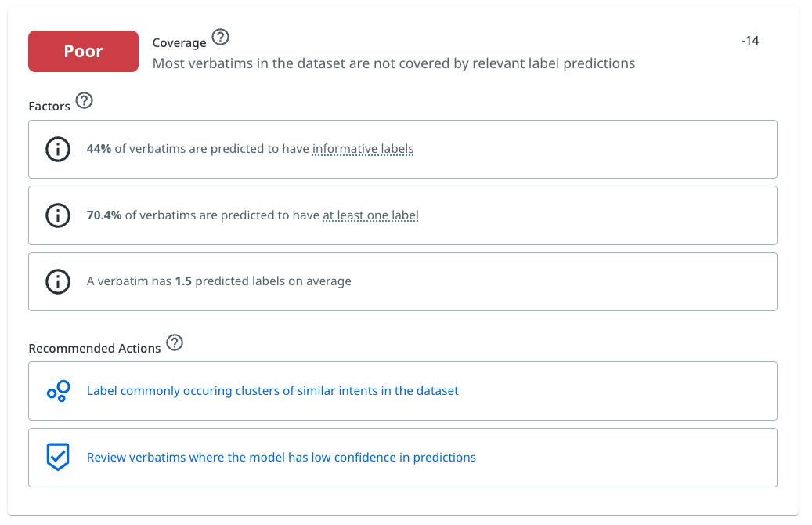Click the Recommended Actions heading label
The width and height of the screenshot is (812, 525).
(x=94, y=348)
